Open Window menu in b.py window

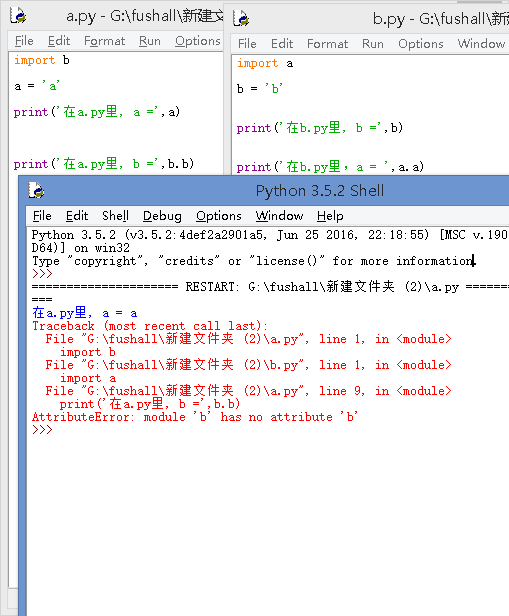482,44
